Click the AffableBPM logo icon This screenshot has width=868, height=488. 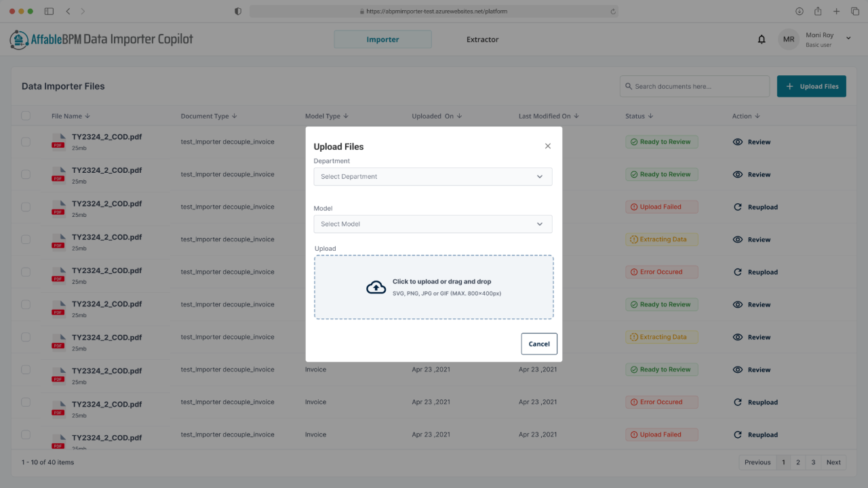tap(19, 39)
